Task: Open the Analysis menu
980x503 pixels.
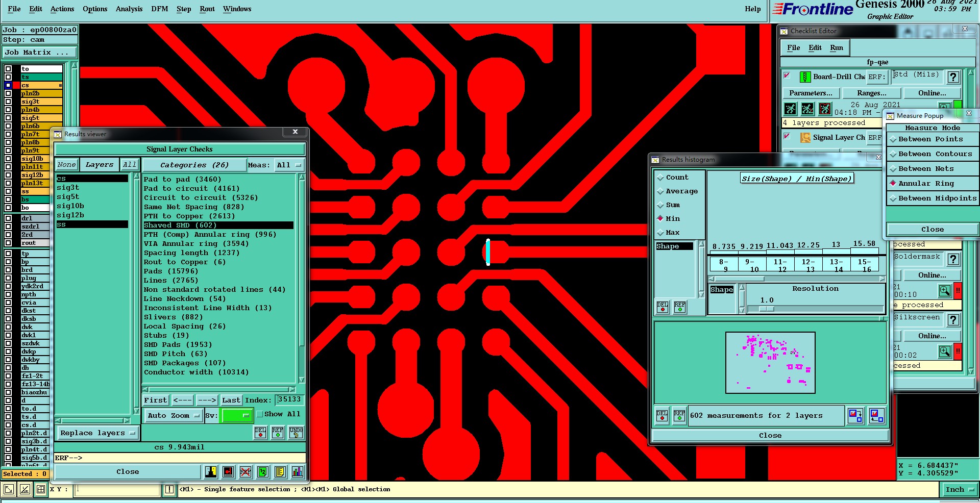Action: pyautogui.click(x=129, y=9)
